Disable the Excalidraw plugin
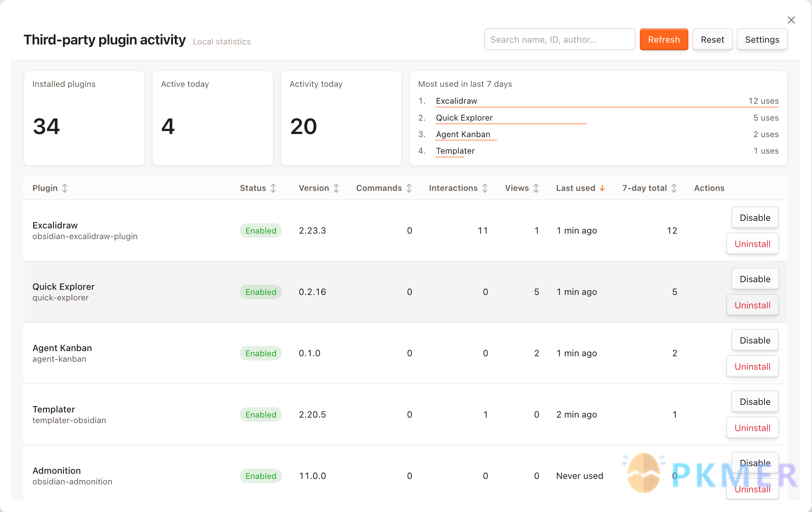This screenshot has width=812, height=512. click(755, 218)
